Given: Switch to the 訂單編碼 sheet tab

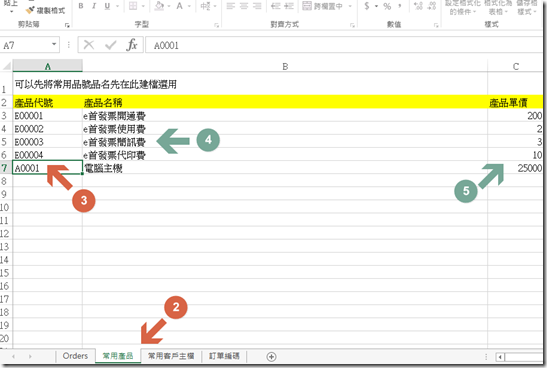Looking at the screenshot, I should pyautogui.click(x=224, y=356).
